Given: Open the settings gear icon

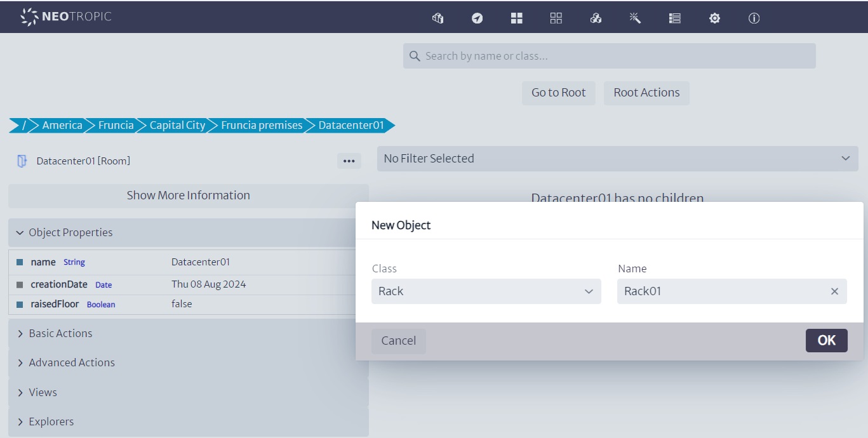Looking at the screenshot, I should coord(714,18).
